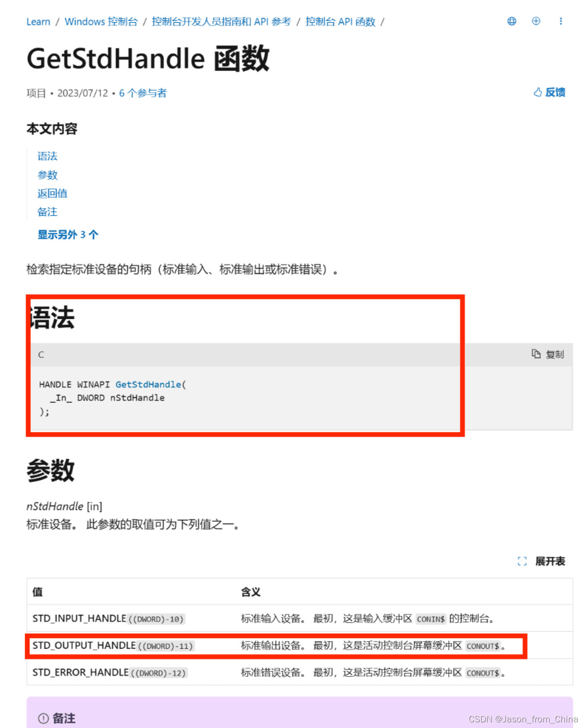The image size is (585, 728).
Task: Jump to 参数 section in contents
Action: click(47, 175)
